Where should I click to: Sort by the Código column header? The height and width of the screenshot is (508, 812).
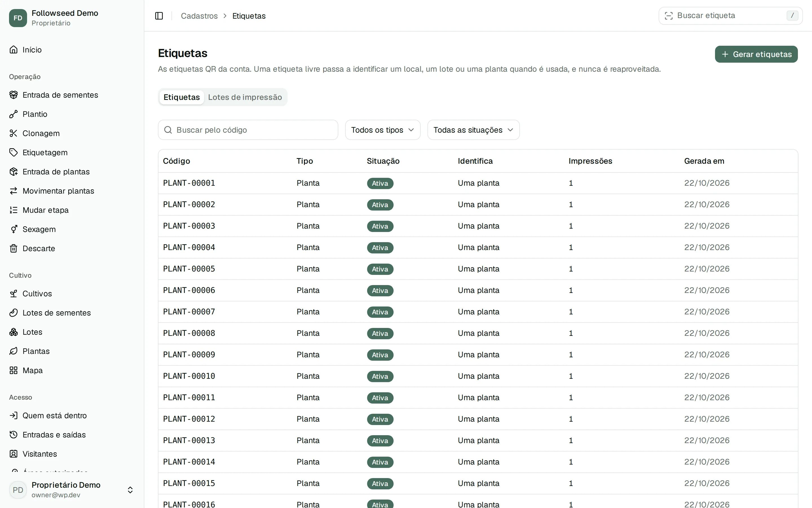click(176, 161)
